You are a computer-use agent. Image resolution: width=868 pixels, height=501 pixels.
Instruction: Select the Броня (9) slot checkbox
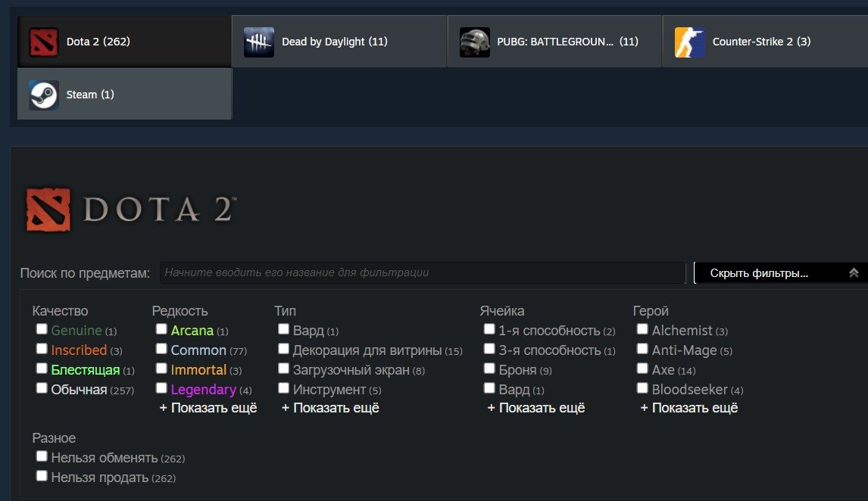click(x=489, y=369)
